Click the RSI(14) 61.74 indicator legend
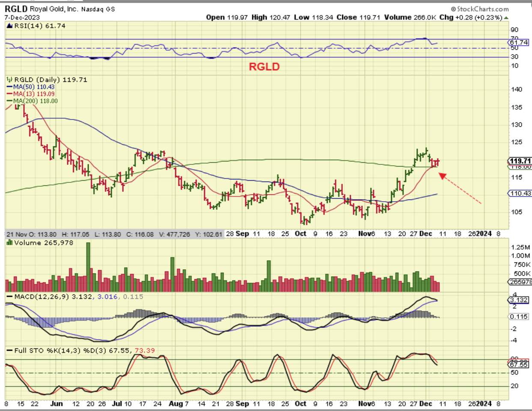This screenshot has width=532, height=411. 40,26
